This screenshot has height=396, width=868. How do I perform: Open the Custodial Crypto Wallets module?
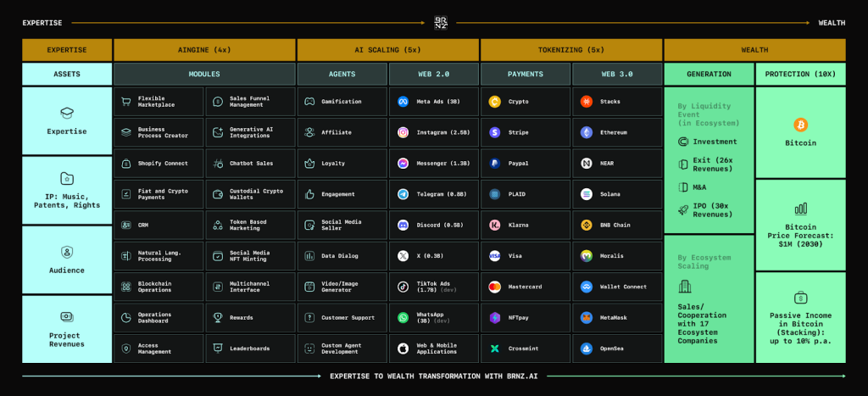coord(251,194)
